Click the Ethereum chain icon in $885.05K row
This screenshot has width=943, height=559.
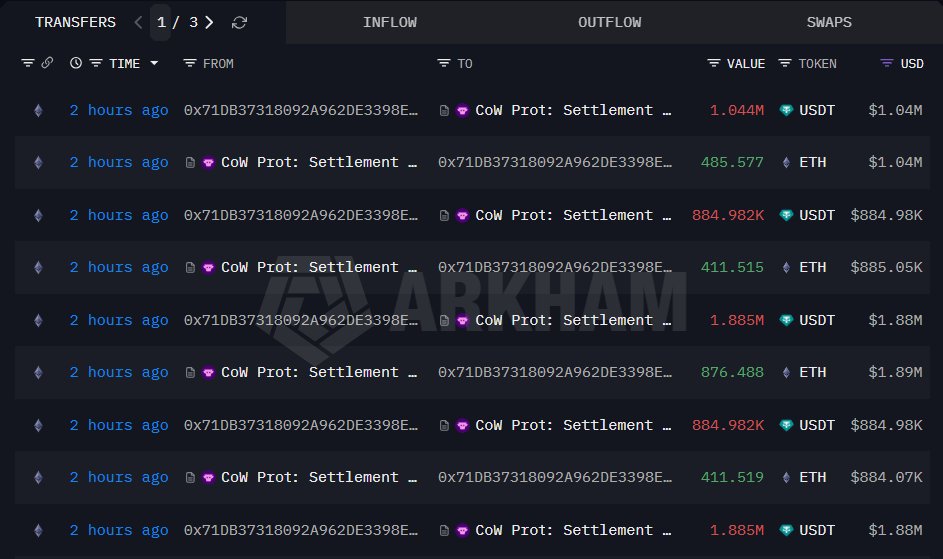(x=38, y=267)
